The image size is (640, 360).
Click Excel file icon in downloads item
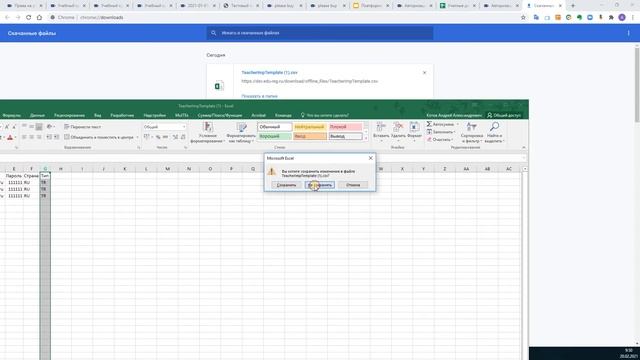[219, 86]
